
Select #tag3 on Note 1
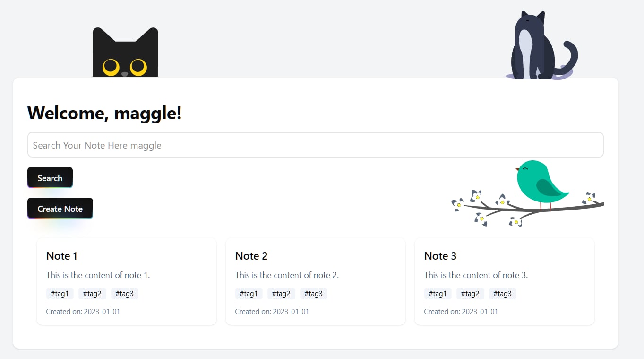[125, 294]
